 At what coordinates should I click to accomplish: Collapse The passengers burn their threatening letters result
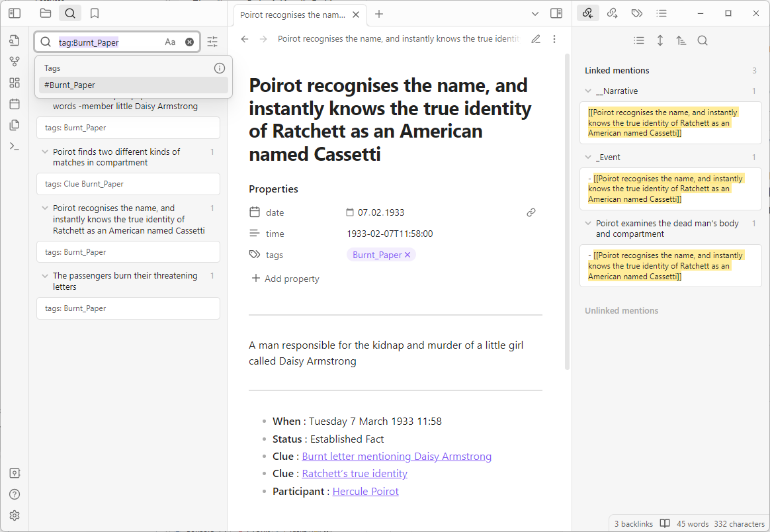click(x=45, y=275)
